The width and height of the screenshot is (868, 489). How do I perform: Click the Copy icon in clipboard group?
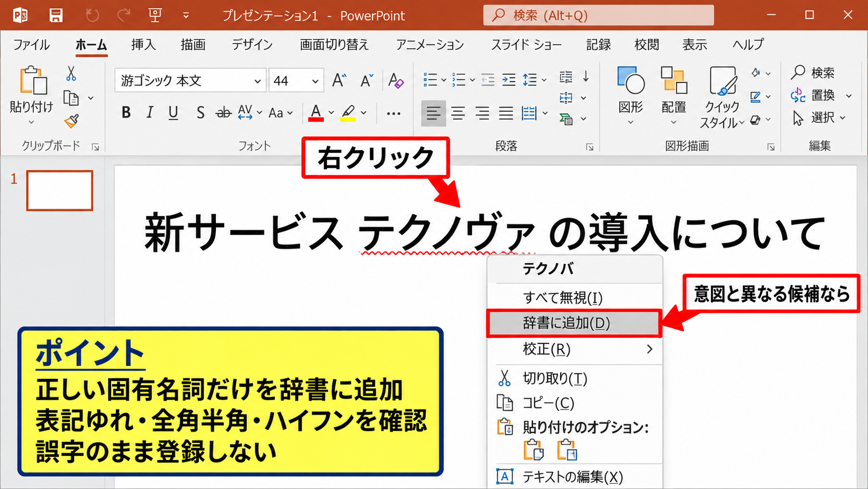coord(71,98)
